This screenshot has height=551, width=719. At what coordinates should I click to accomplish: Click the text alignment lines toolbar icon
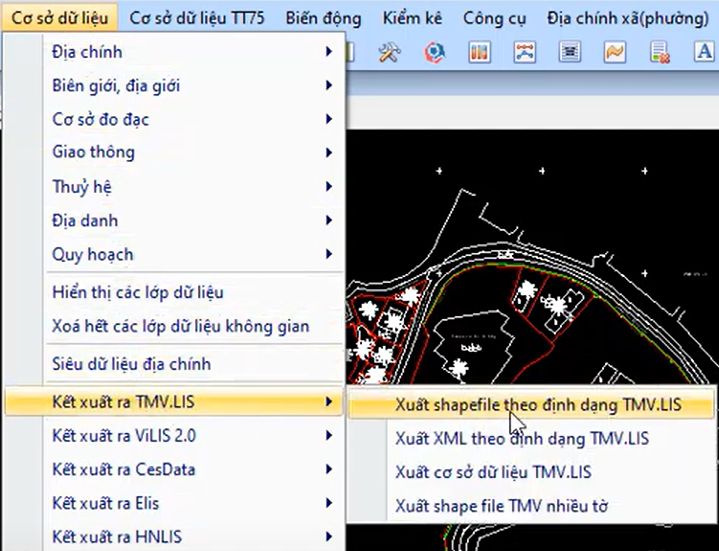coord(570,52)
